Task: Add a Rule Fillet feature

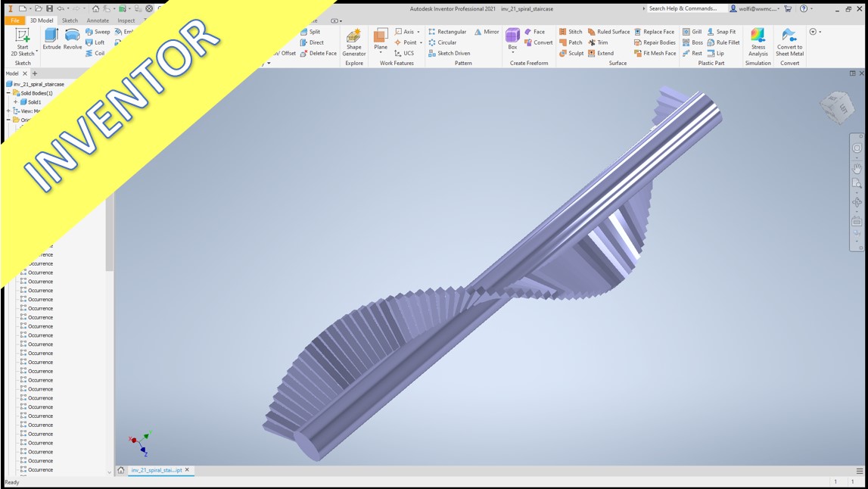Action: (x=723, y=42)
